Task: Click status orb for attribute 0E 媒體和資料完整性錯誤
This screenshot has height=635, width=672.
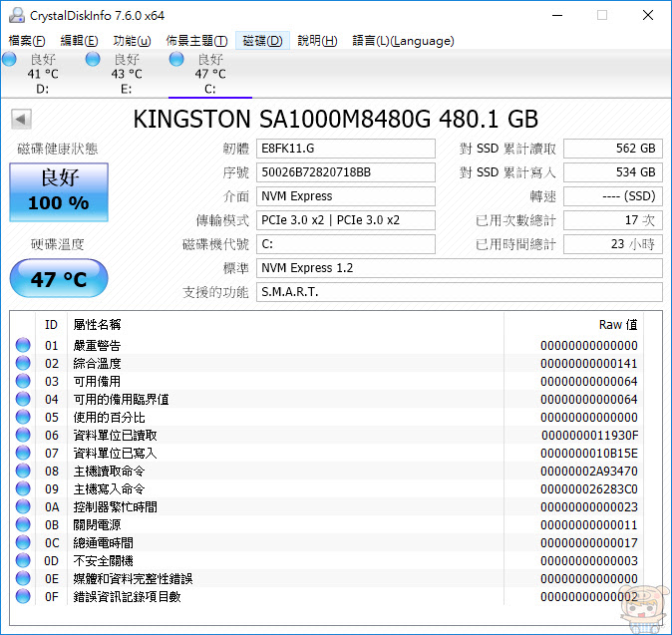Action: [x=23, y=579]
